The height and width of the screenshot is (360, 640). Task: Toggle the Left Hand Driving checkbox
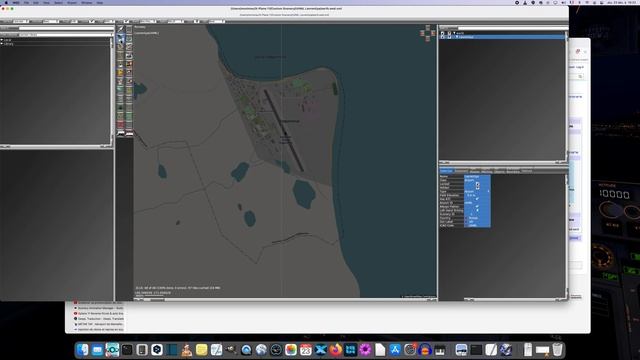(478, 210)
